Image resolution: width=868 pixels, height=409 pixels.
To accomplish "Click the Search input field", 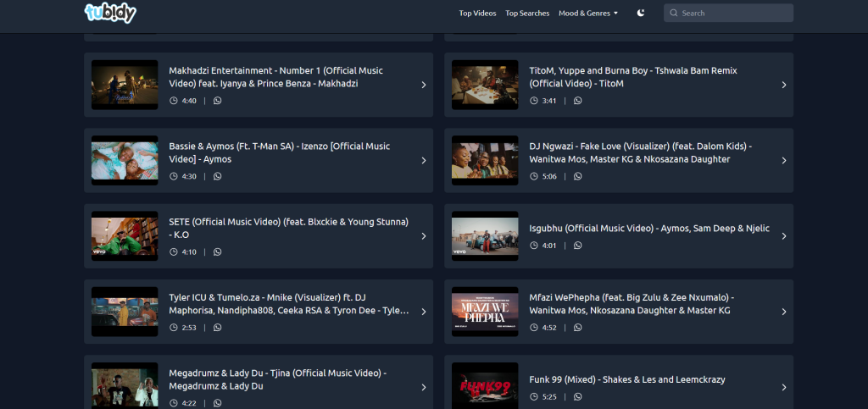I will [728, 13].
